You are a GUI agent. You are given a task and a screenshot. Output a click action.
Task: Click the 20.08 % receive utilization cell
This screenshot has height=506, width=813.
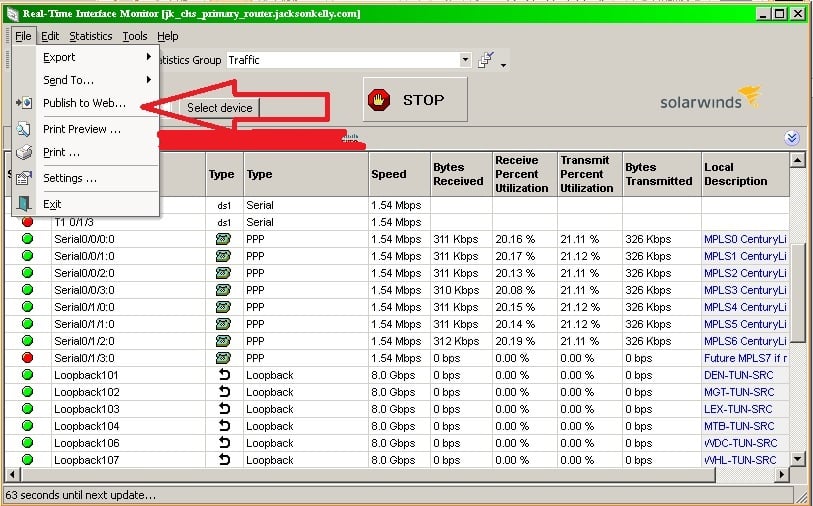pos(525,290)
